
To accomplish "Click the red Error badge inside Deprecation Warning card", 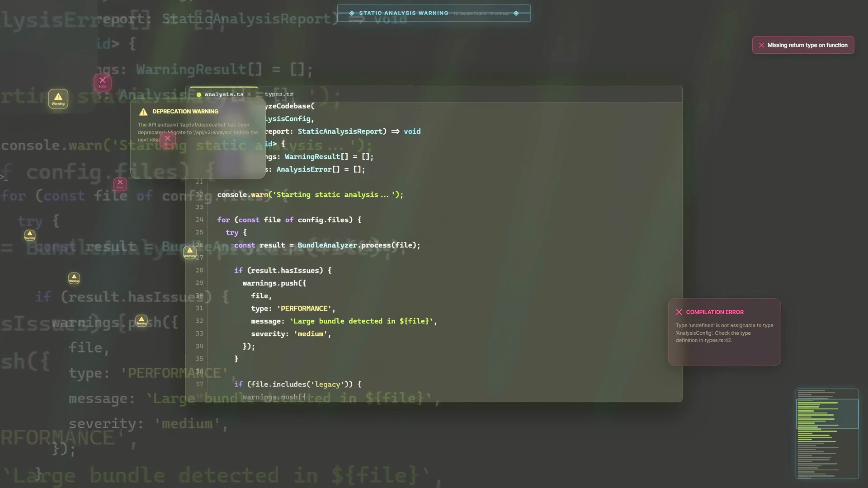I will [168, 140].
